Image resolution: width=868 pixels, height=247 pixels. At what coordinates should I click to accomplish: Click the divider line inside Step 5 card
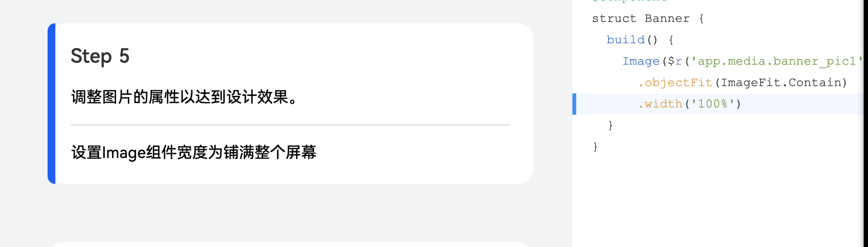point(290,125)
